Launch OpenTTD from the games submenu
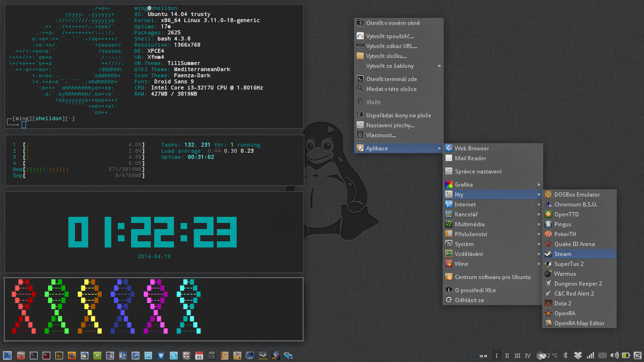The height and width of the screenshot is (362, 644). [x=579, y=214]
